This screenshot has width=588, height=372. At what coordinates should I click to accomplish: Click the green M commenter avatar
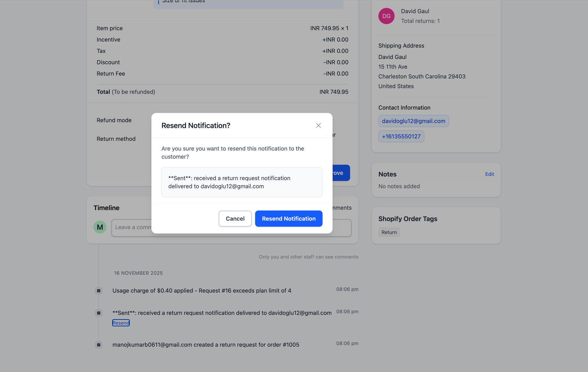pos(100,227)
